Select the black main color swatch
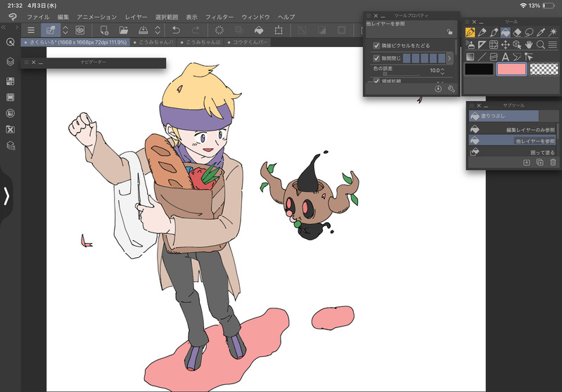Screen dimensions: 562x392 point(479,69)
